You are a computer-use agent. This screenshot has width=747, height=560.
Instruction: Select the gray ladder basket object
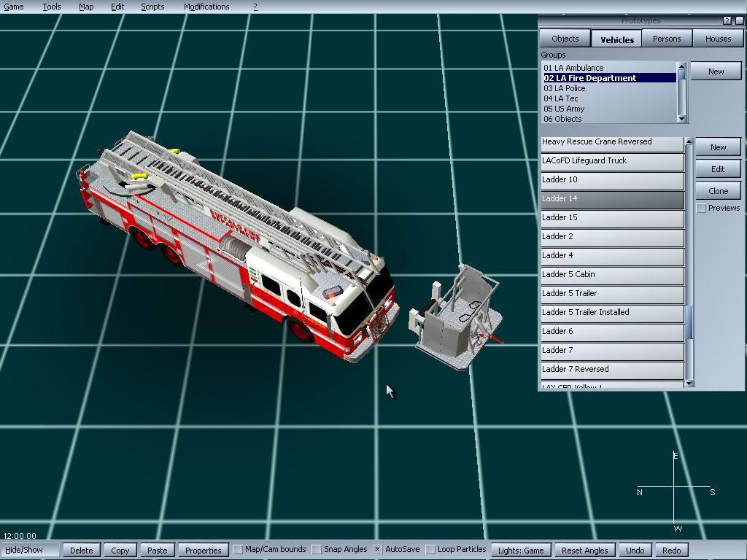pyautogui.click(x=455, y=319)
